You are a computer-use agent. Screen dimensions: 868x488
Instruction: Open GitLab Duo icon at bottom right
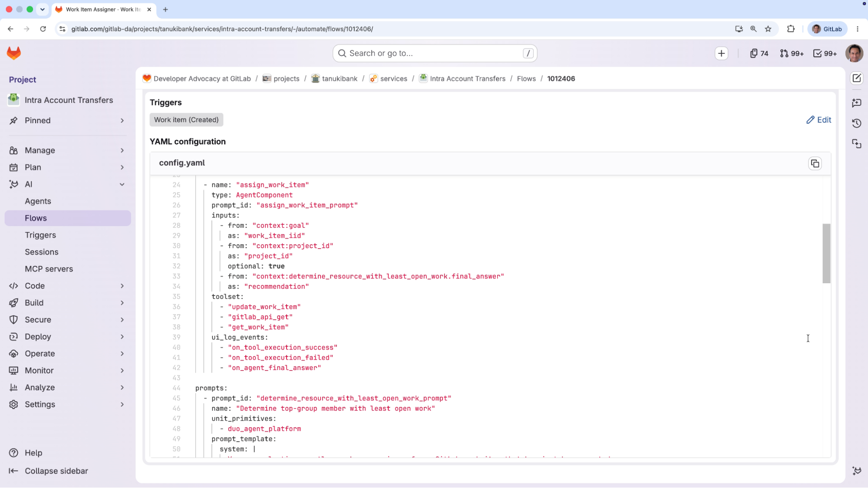pos(857,471)
